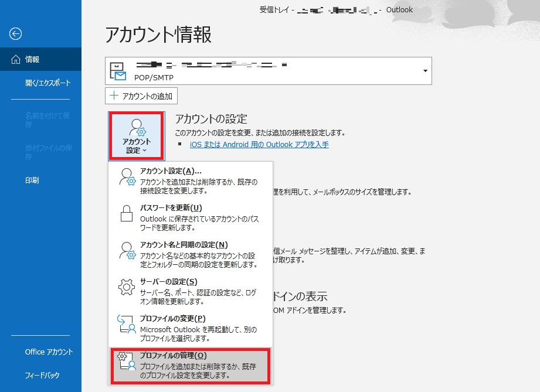Click the POP/SMTP label text
The width and height of the screenshot is (540, 392).
click(x=154, y=78)
